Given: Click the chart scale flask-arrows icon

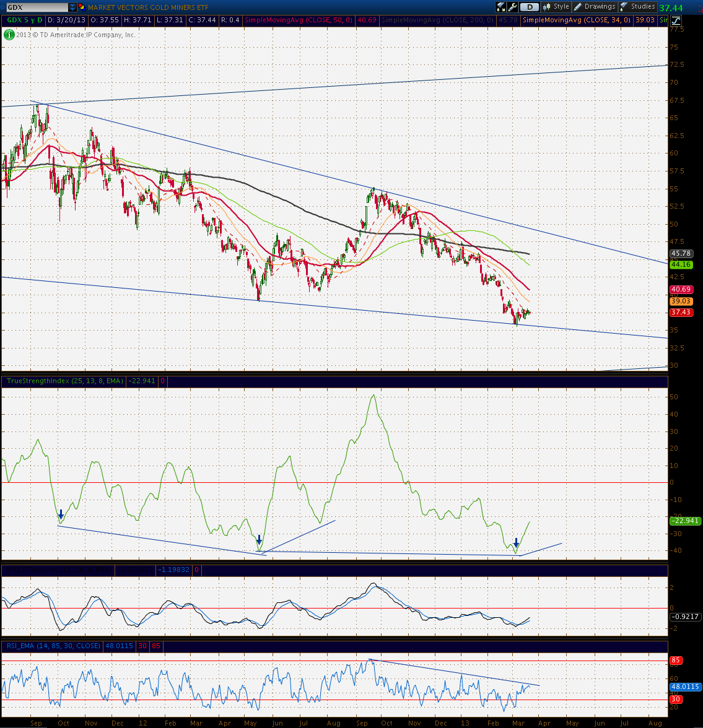Looking at the screenshot, I should pos(501,7).
